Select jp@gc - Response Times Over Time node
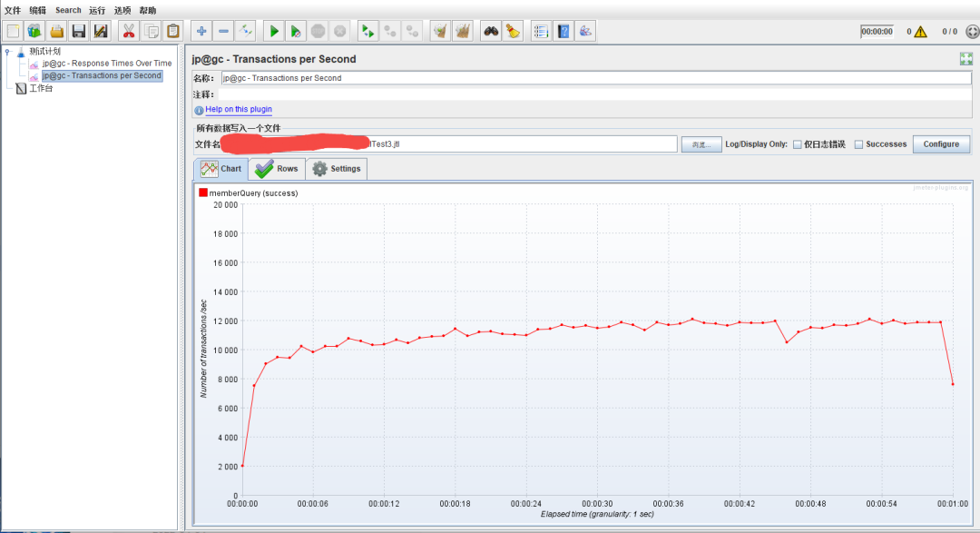 (107, 64)
